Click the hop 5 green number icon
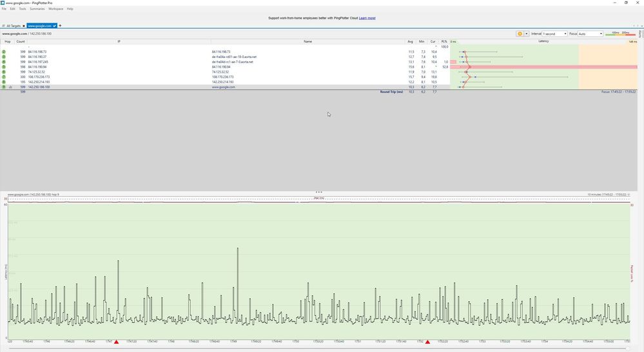Viewport: 644px width, 352px height. click(4, 67)
